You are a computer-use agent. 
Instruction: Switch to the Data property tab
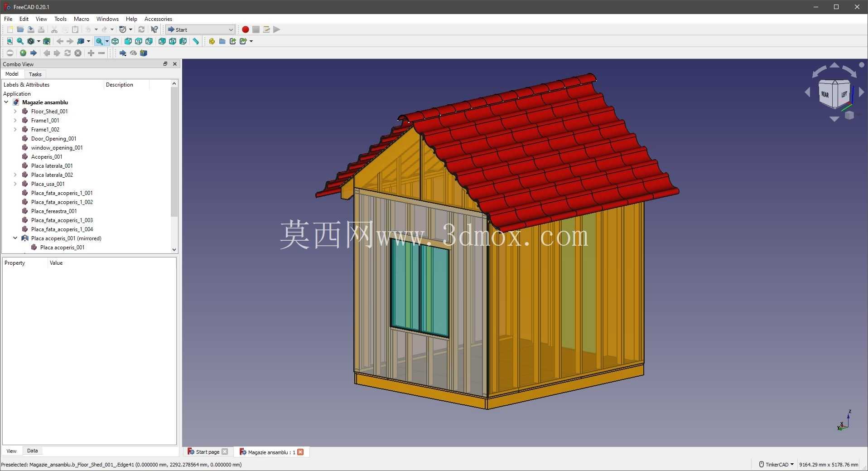point(32,451)
